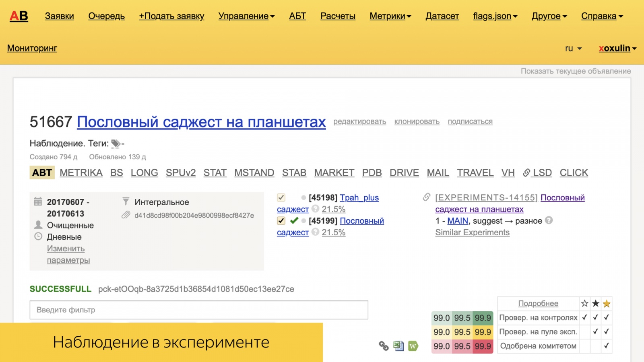This screenshot has width=644, height=362.
Task: Expand the Другое dropdown
Action: 547,16
